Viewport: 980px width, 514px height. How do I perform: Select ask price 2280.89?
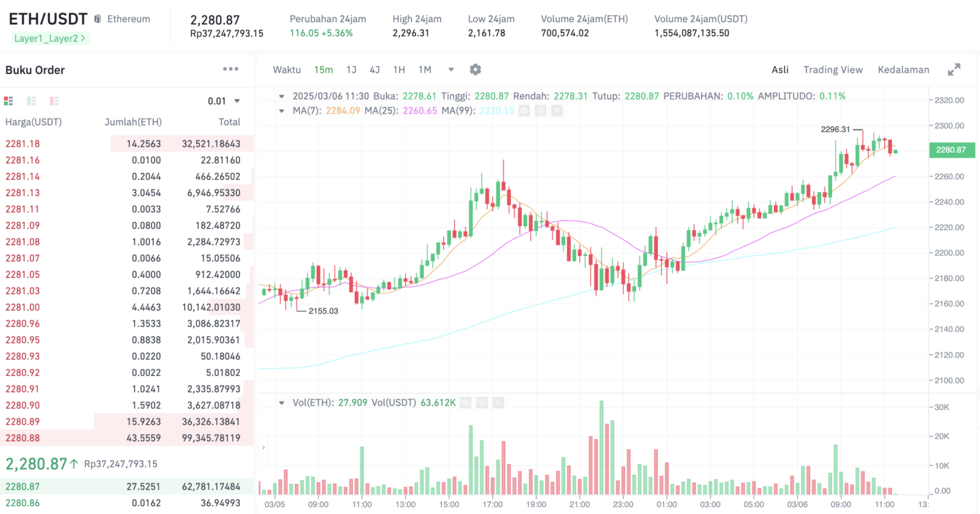[x=22, y=421]
